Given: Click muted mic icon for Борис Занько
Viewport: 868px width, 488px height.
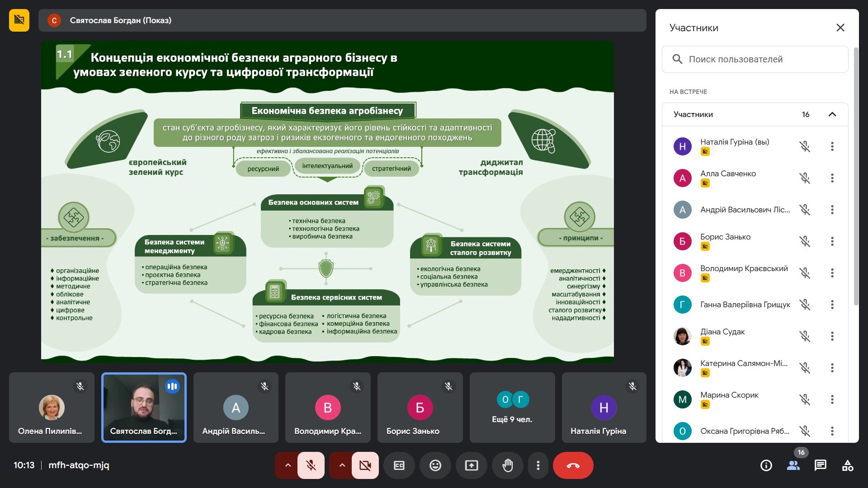Looking at the screenshot, I should coord(805,241).
